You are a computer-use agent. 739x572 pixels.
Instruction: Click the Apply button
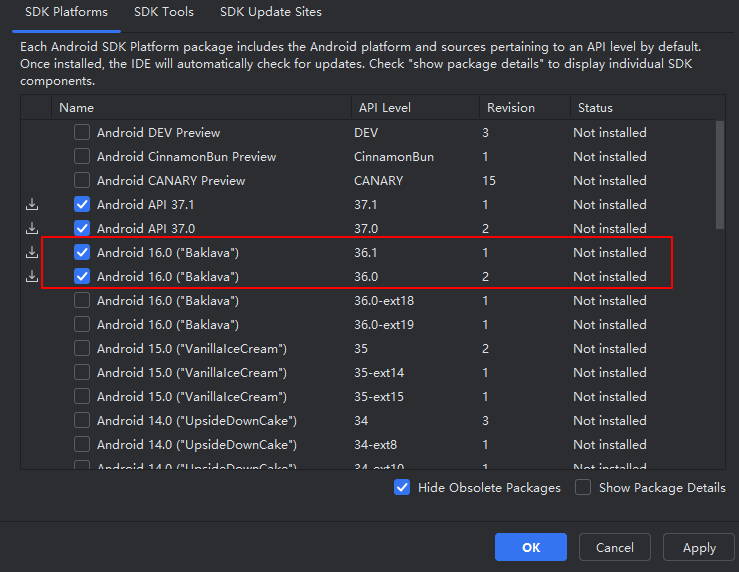point(699,547)
